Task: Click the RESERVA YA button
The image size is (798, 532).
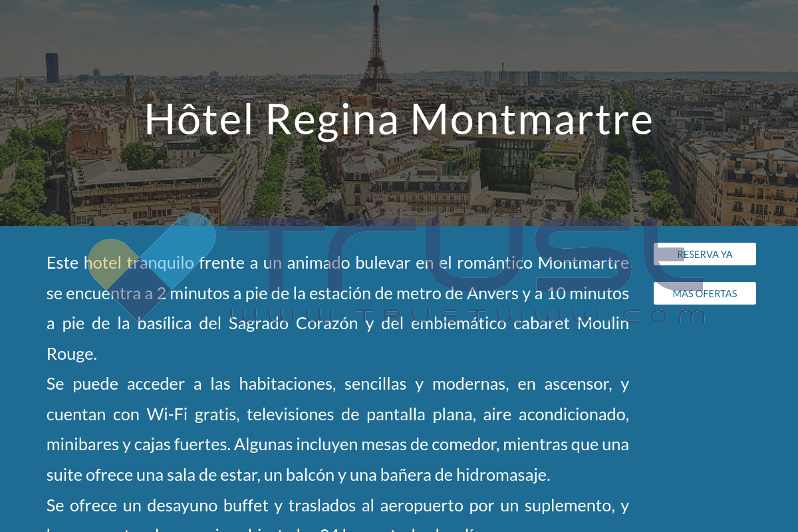Action: [705, 254]
